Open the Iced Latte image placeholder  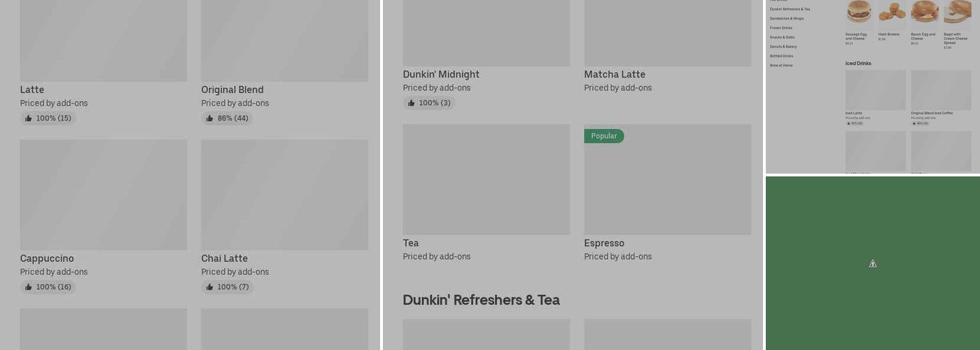coord(876,90)
